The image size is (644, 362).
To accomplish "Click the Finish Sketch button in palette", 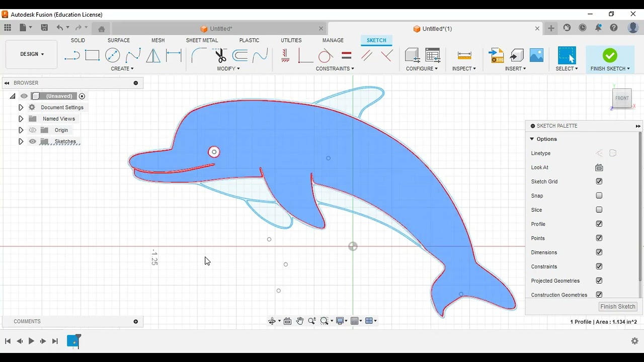I will click(x=618, y=307).
